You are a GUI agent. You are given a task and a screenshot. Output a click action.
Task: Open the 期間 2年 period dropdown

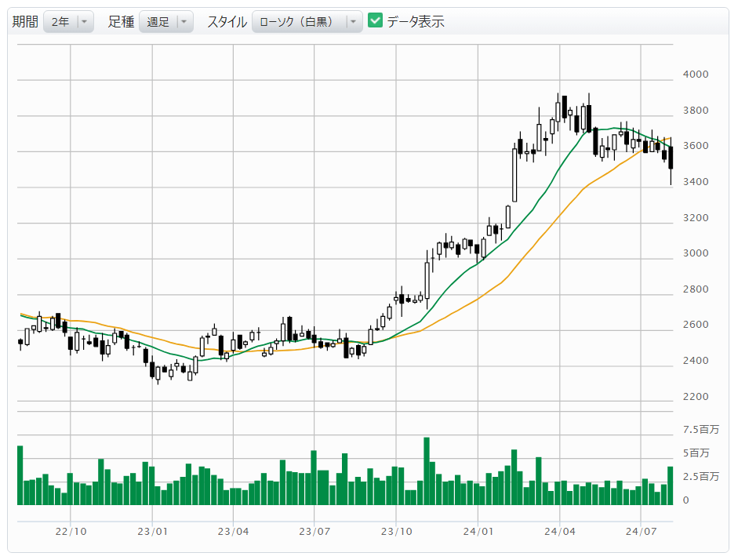[x=68, y=22]
